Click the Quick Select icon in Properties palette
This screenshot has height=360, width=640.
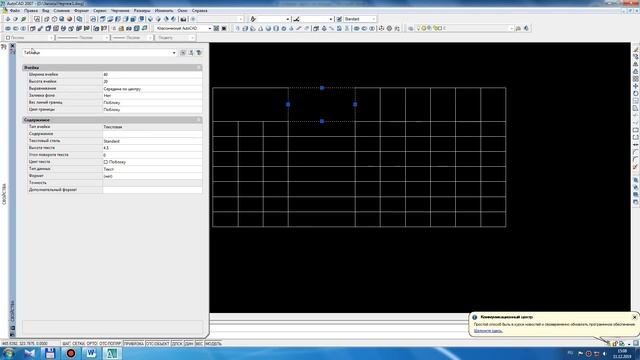[x=199, y=53]
